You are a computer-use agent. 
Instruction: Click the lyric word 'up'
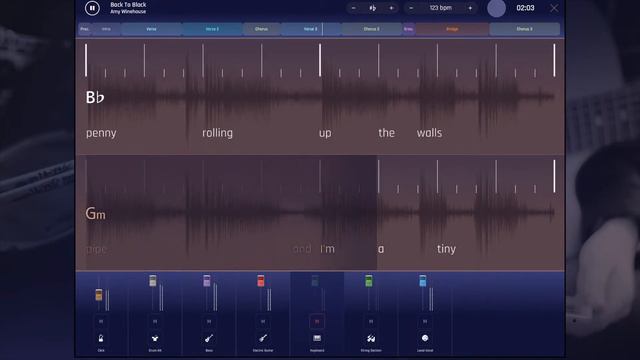(325, 133)
